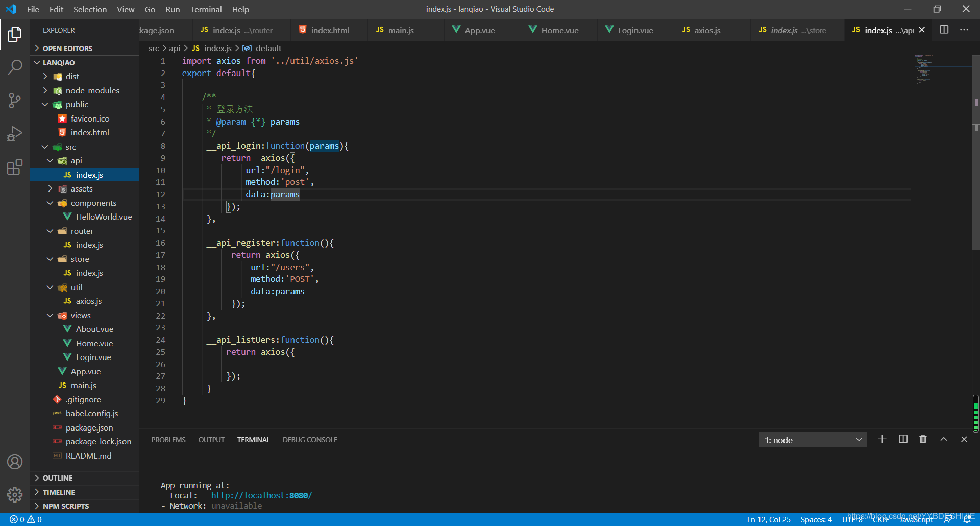Open axios.js under util folder
The height and width of the screenshot is (526, 980).
(89, 301)
